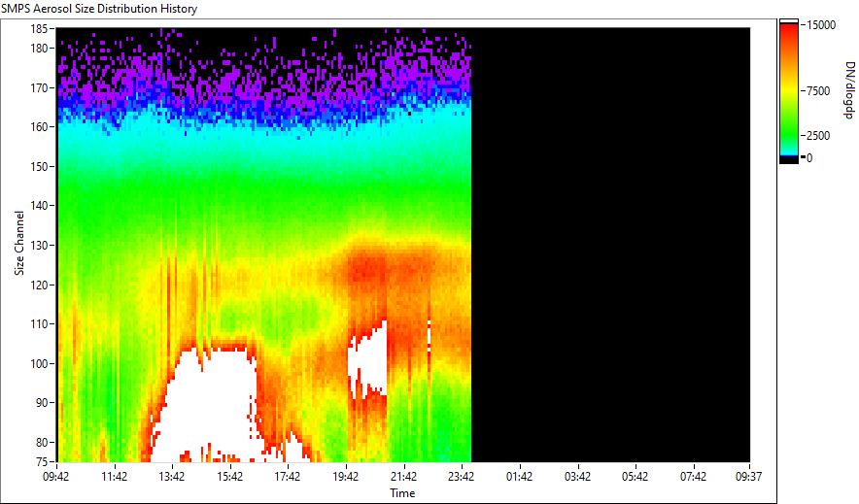Viewport: 859px width, 504px height.
Task: Click the 23:42 time axis label
Action: (x=461, y=477)
